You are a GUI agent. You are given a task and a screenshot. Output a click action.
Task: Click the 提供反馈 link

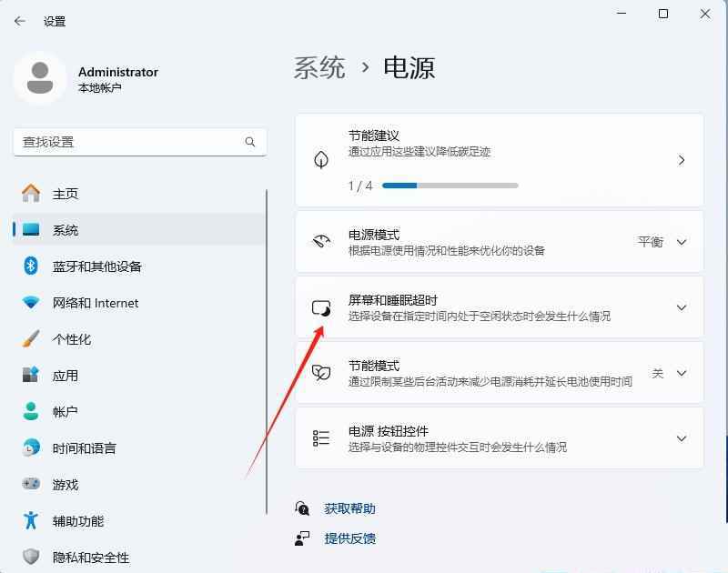(x=349, y=538)
